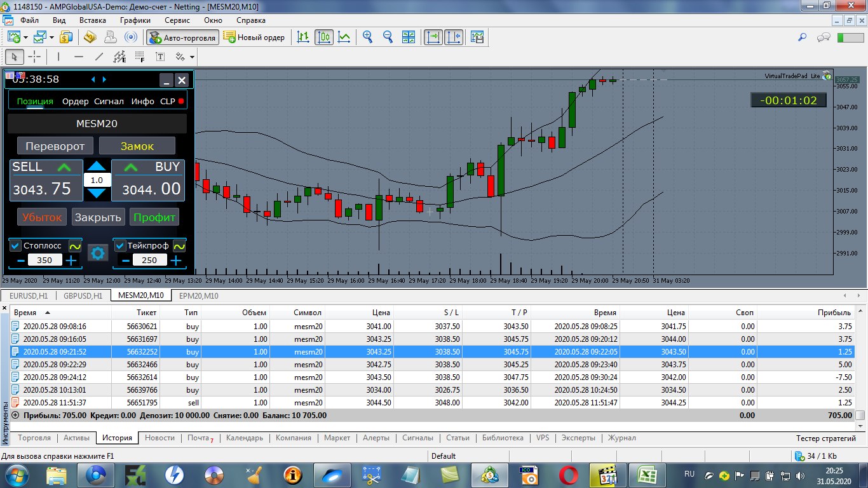This screenshot has height=488, width=868.
Task: Switch to the Торговля tab
Action: click(34, 438)
